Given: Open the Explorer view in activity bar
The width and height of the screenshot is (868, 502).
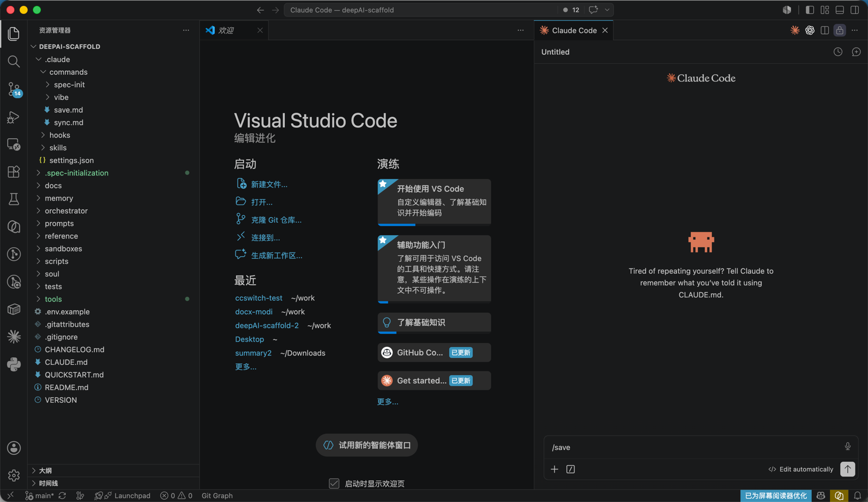Looking at the screenshot, I should point(14,34).
